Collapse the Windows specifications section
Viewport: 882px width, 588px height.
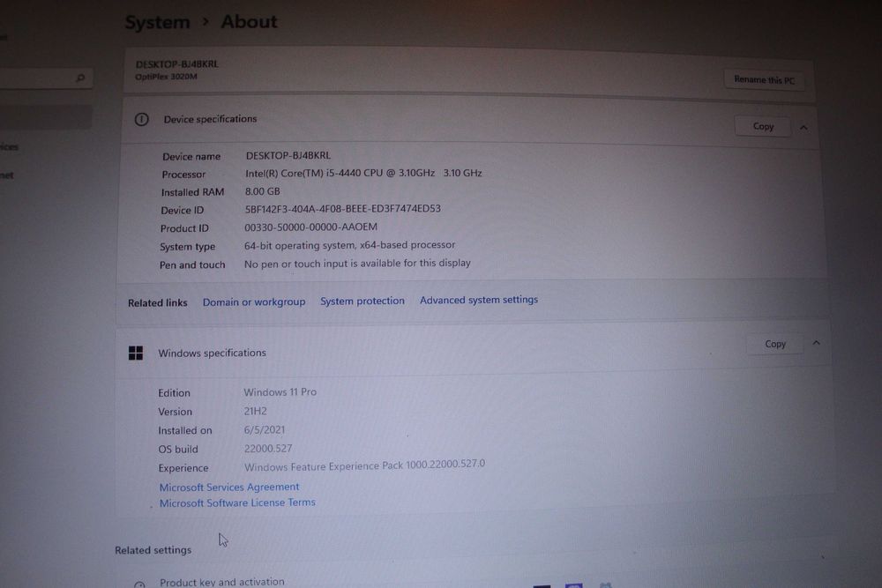pos(816,342)
